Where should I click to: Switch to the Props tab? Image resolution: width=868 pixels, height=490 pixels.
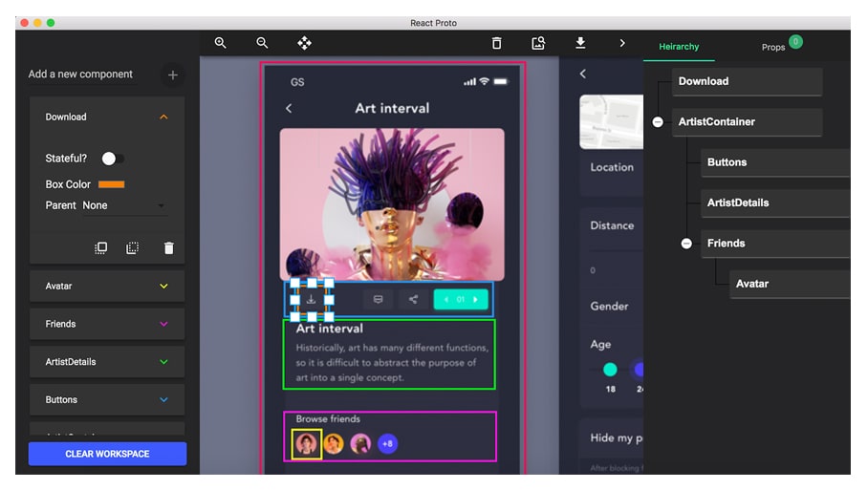point(773,47)
